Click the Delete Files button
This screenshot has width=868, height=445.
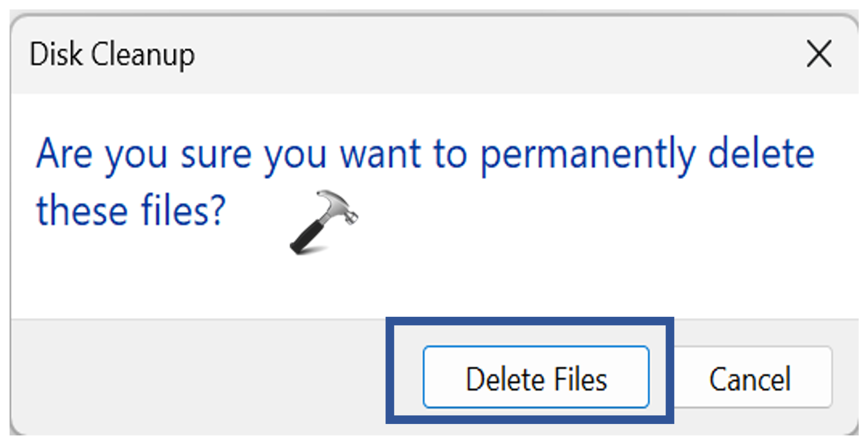pyautogui.click(x=536, y=377)
